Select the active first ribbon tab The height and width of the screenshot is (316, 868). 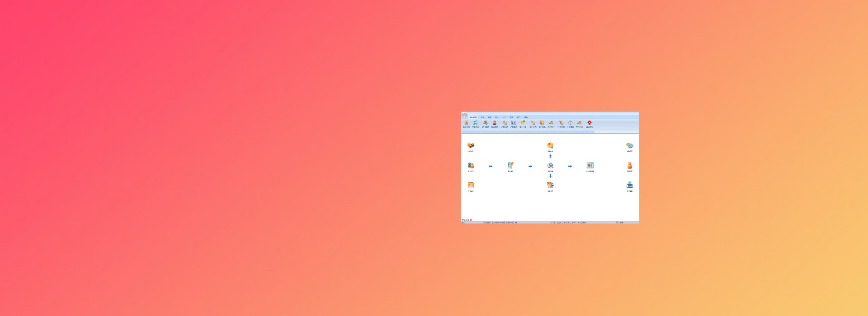(473, 117)
